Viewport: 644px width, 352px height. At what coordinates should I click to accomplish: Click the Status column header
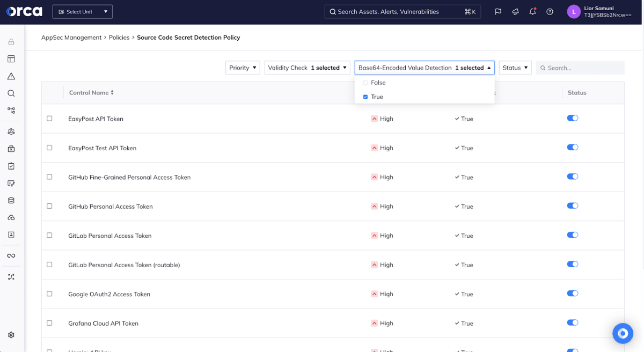pyautogui.click(x=577, y=93)
